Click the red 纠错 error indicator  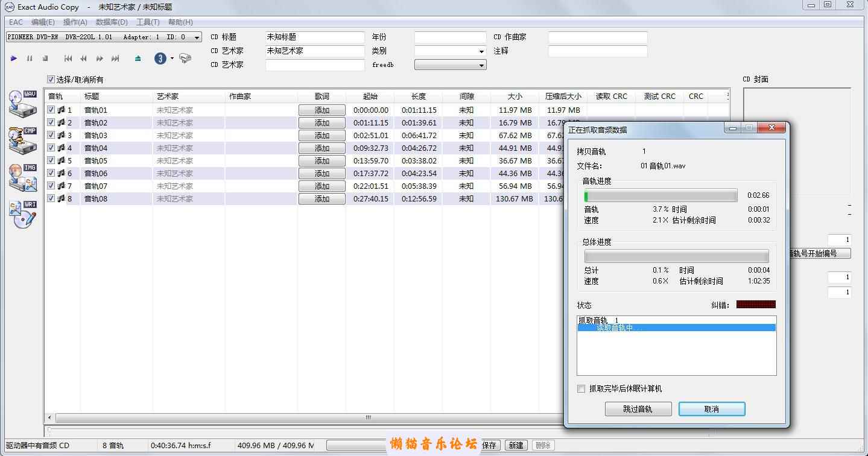pyautogui.click(x=756, y=305)
